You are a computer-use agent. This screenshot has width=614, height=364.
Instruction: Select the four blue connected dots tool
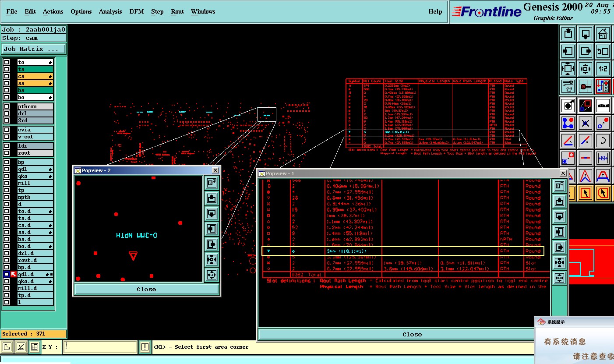click(568, 123)
